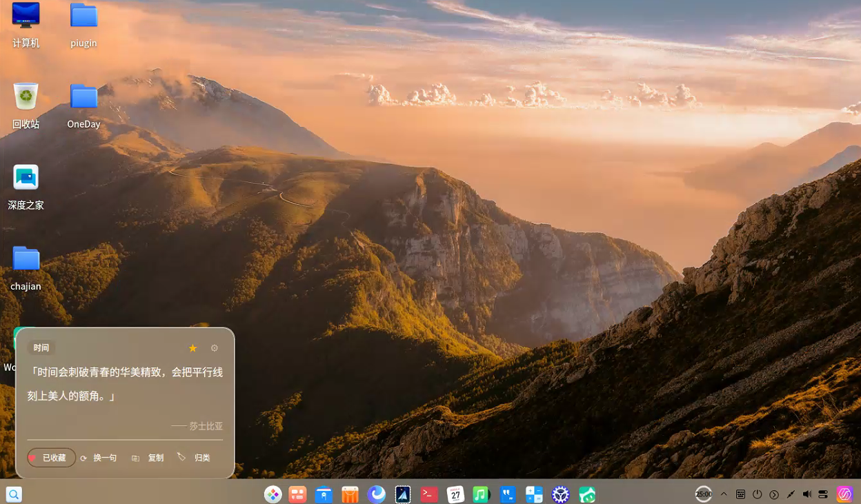
Task: Open the calendar dock icon showing 27
Action: (455, 494)
